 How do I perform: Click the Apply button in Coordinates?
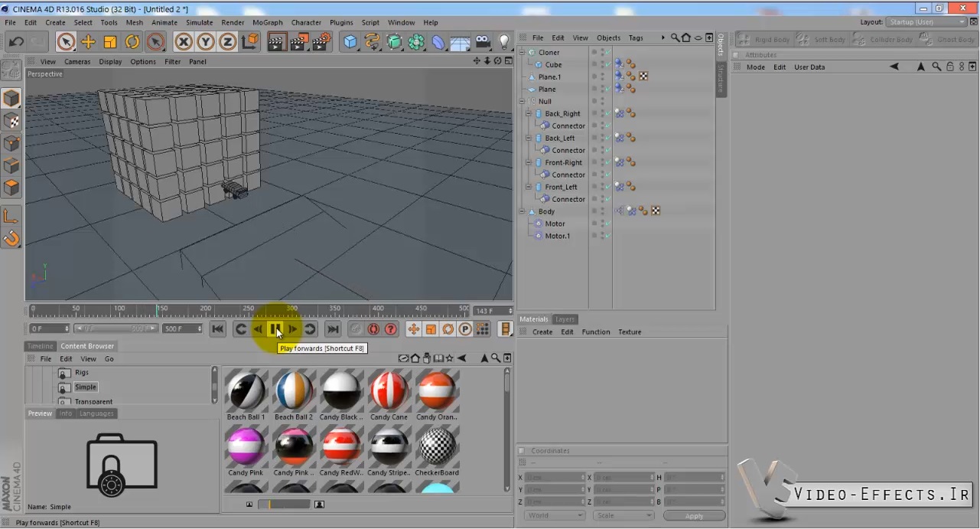tap(694, 516)
